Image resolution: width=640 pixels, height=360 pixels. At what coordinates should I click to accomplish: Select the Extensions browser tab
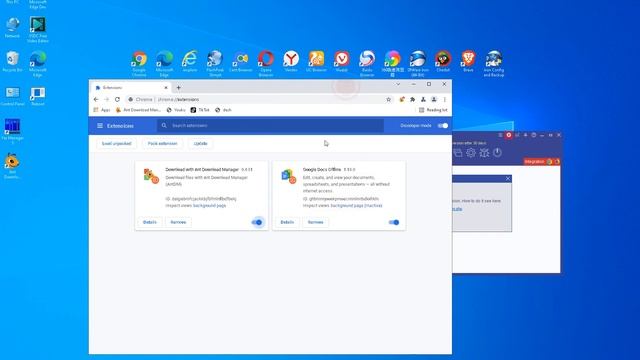131,88
